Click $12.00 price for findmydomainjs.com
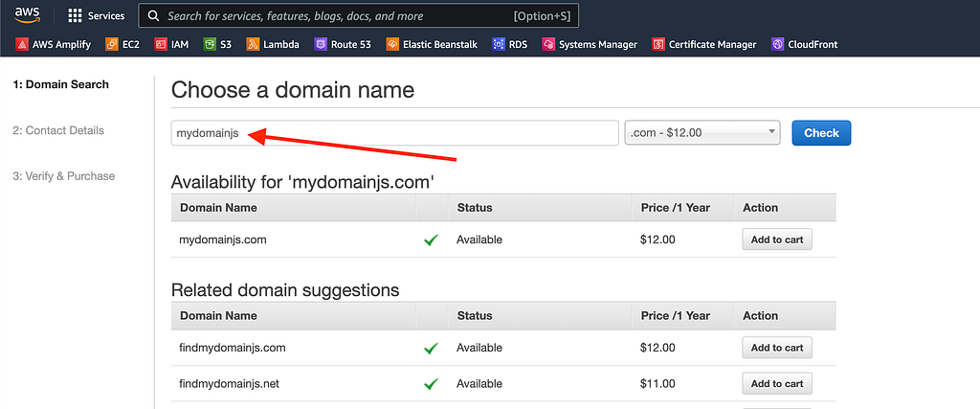The image size is (980, 409). (657, 348)
